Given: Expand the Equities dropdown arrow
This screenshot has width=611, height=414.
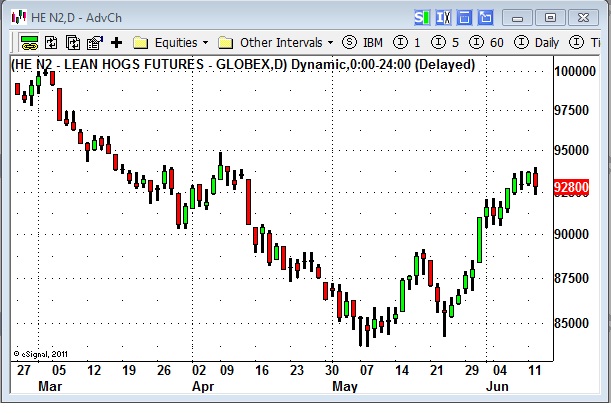Looking at the screenshot, I should pyautogui.click(x=205, y=42).
